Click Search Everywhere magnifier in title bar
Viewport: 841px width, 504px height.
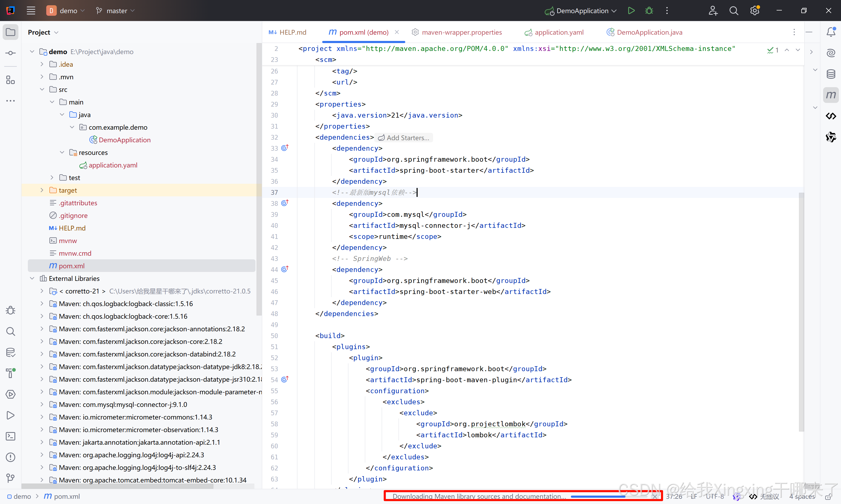tap(734, 11)
